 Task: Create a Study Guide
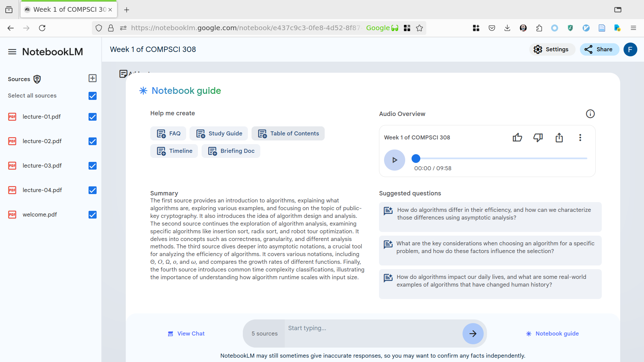tap(219, 133)
